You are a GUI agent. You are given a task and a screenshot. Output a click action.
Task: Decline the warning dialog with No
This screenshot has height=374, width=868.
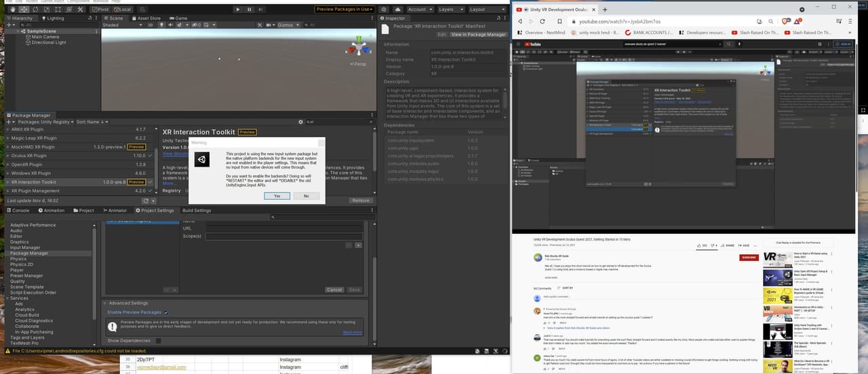306,196
